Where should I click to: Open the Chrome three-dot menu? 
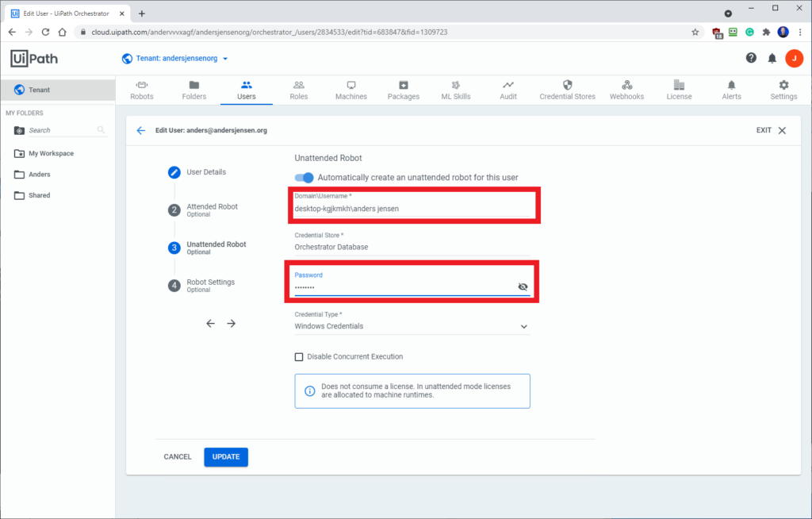(x=800, y=33)
